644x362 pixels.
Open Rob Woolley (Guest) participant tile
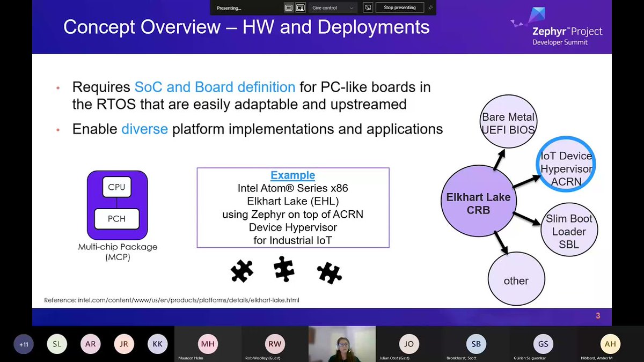[275, 344]
